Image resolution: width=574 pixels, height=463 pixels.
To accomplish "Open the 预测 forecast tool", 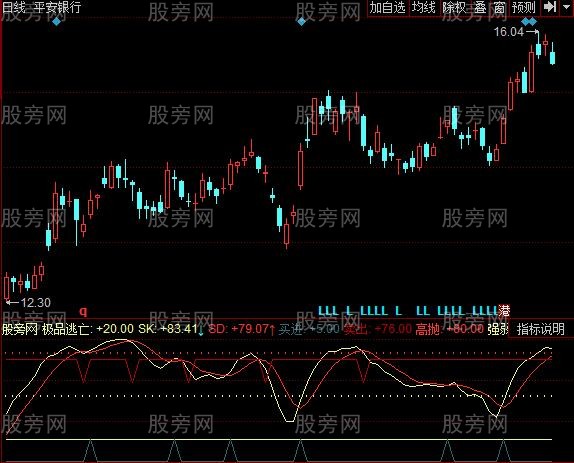I will pyautogui.click(x=524, y=8).
